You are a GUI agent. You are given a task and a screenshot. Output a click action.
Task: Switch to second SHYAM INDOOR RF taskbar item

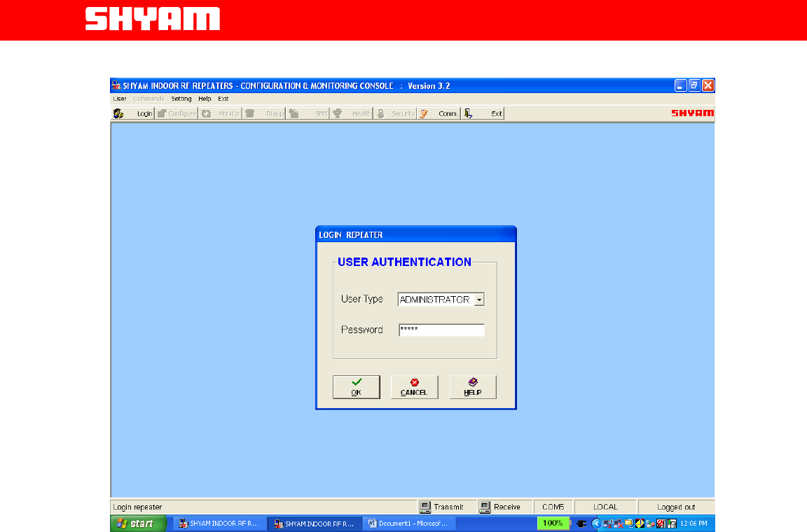point(315,524)
